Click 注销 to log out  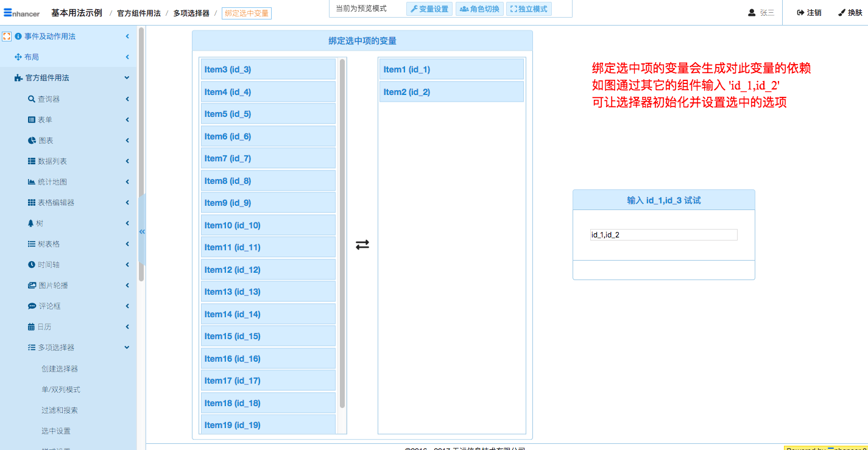click(809, 13)
